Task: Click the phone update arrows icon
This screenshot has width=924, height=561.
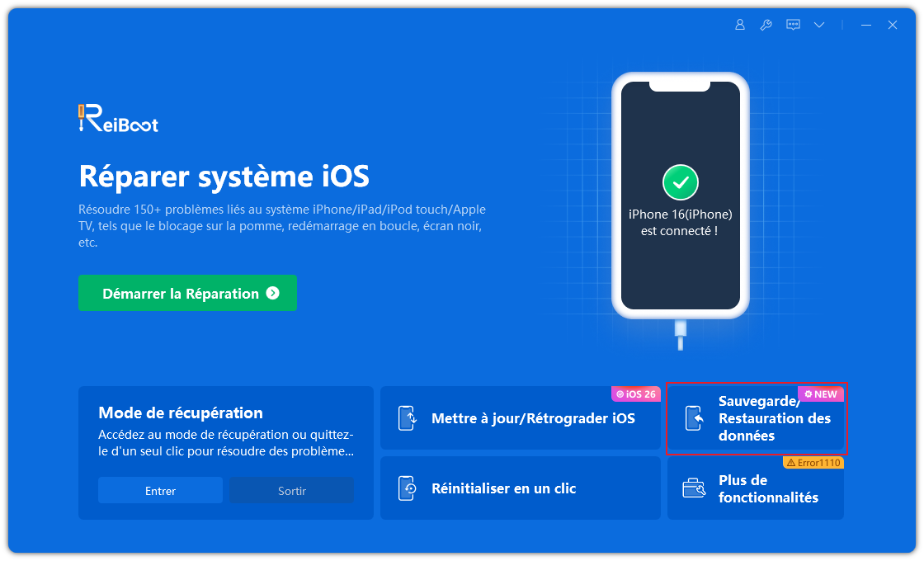Action: pyautogui.click(x=408, y=417)
